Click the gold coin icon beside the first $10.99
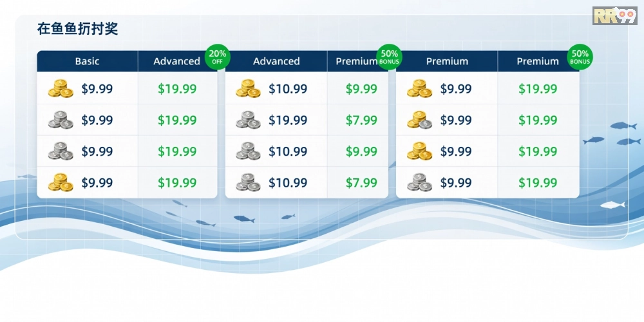Screen dimensions: 644x322 click(248, 89)
